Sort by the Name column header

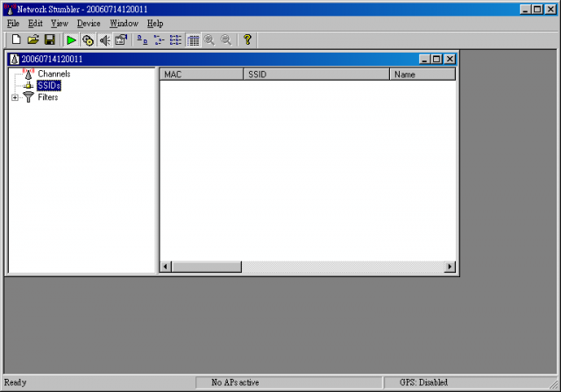[x=423, y=75]
